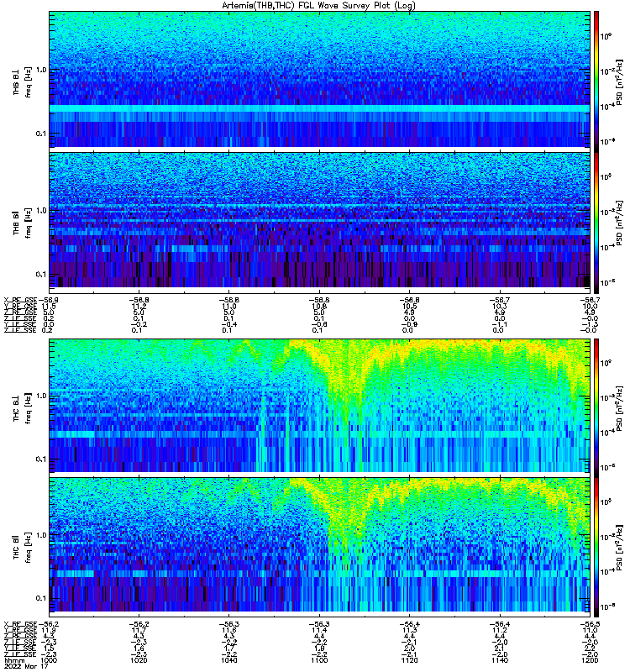Click the '1200' time tick label

coord(590,660)
